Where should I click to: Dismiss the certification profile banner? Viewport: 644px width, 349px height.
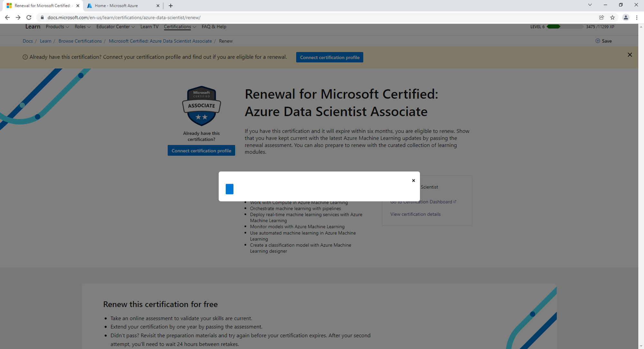[630, 55]
